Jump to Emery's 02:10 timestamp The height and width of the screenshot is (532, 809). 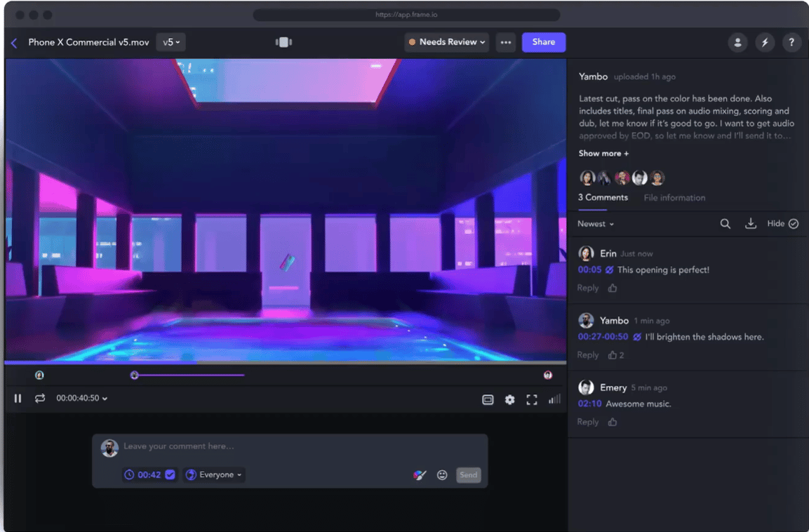pyautogui.click(x=589, y=404)
